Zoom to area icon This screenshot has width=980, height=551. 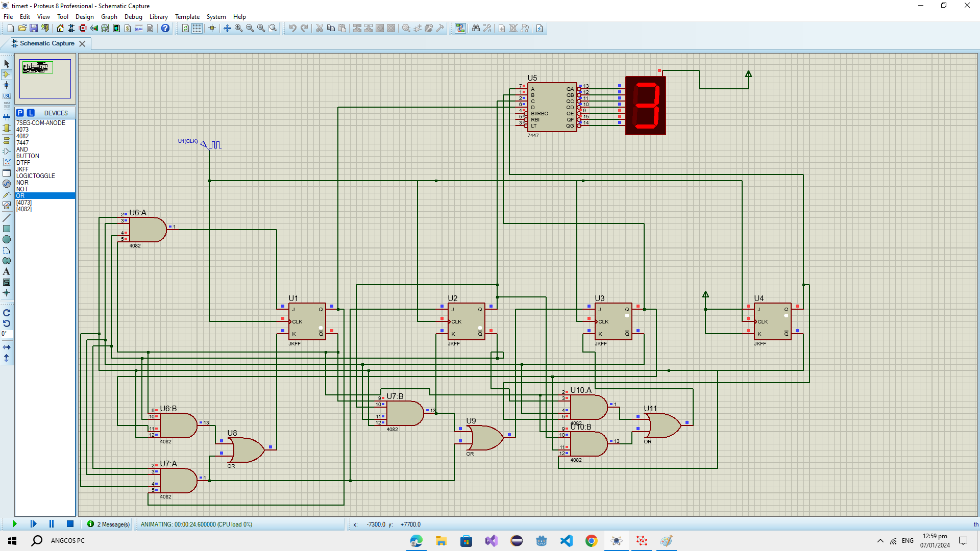(273, 28)
